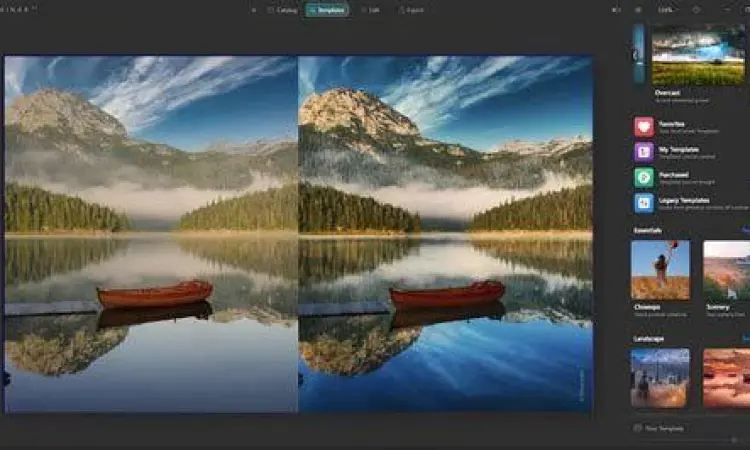Open the My Templates entry
This screenshot has width=750, height=450.
point(689,152)
